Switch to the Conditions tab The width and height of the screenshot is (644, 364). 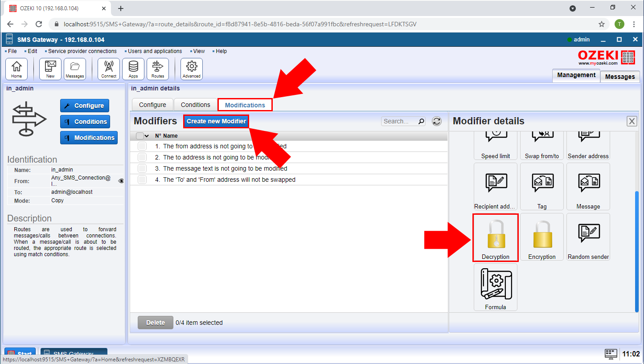(195, 105)
